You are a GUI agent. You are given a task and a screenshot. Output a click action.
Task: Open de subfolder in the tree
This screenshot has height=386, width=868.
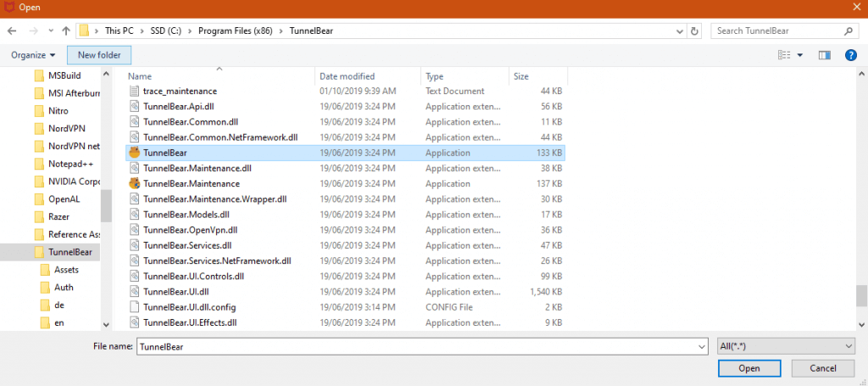click(x=53, y=305)
